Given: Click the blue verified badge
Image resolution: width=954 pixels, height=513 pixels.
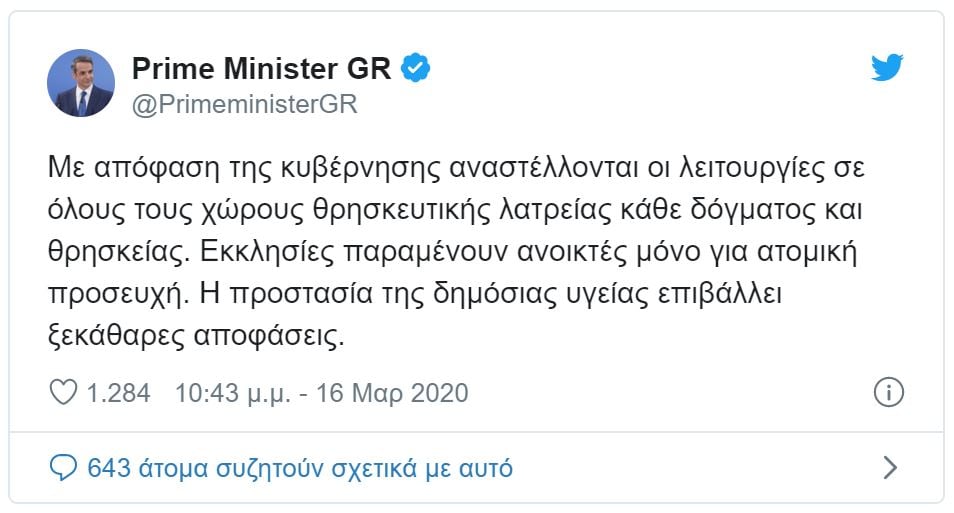Looking at the screenshot, I should click(416, 68).
